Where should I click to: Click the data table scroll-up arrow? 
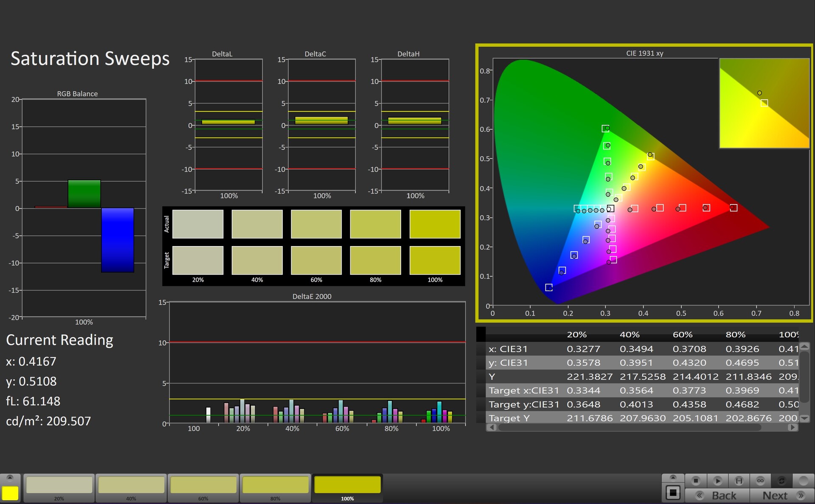click(804, 347)
